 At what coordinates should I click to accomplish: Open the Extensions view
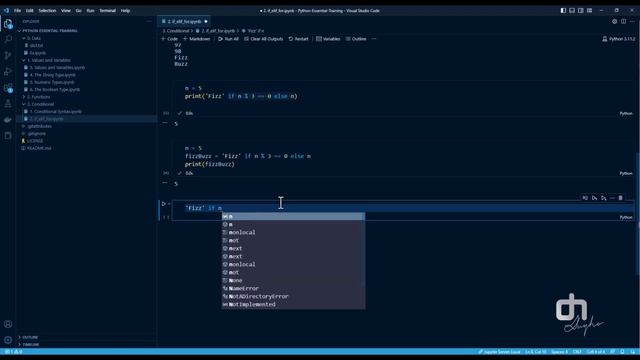[x=8, y=87]
